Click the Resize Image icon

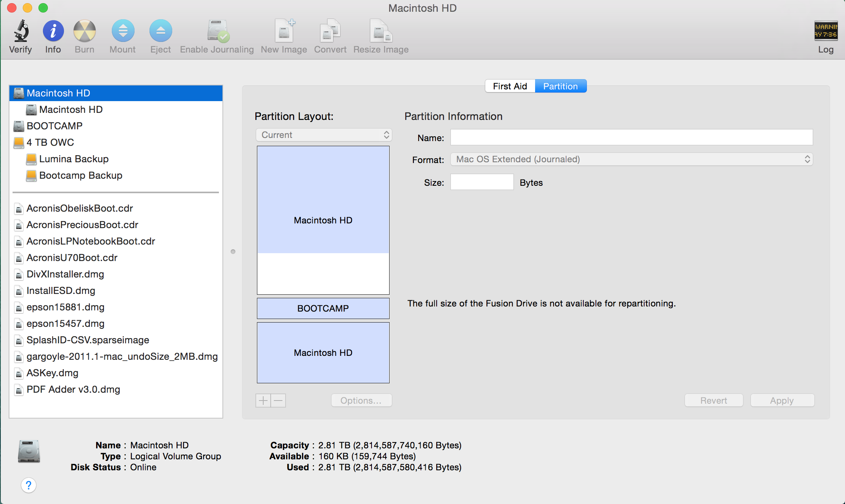(381, 31)
